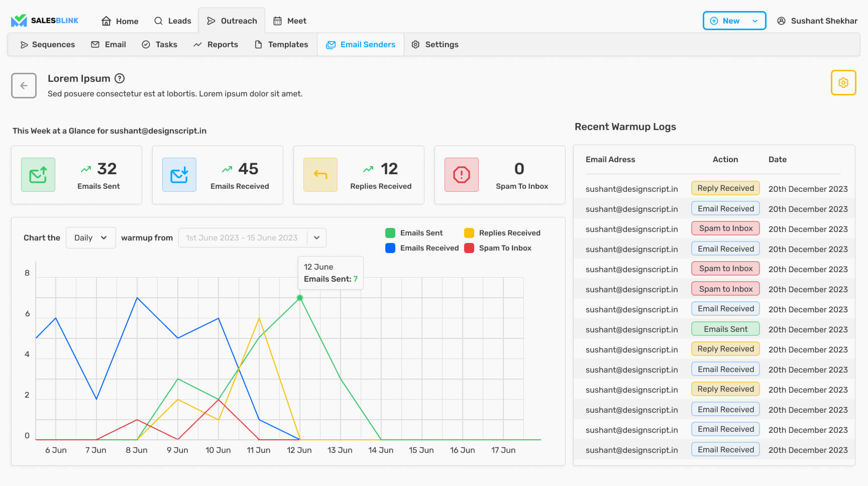Click the SalesBlink logo
868x486 pixels.
coord(45,21)
